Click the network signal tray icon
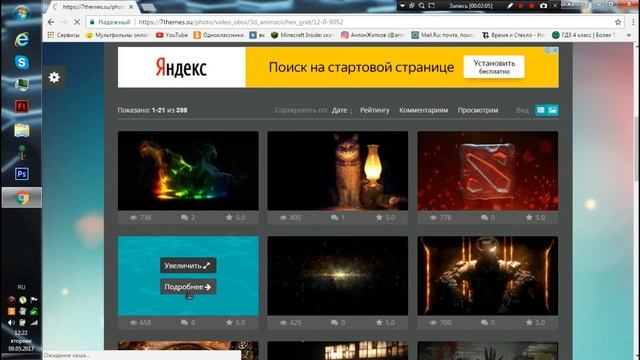 pos(34,322)
